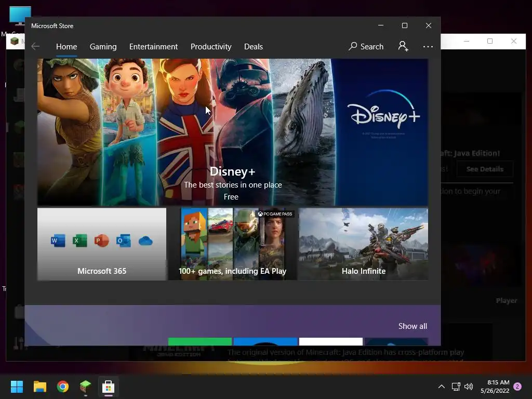532x399 pixels.
Task: Open the Productivity tab
Action: pyautogui.click(x=211, y=46)
